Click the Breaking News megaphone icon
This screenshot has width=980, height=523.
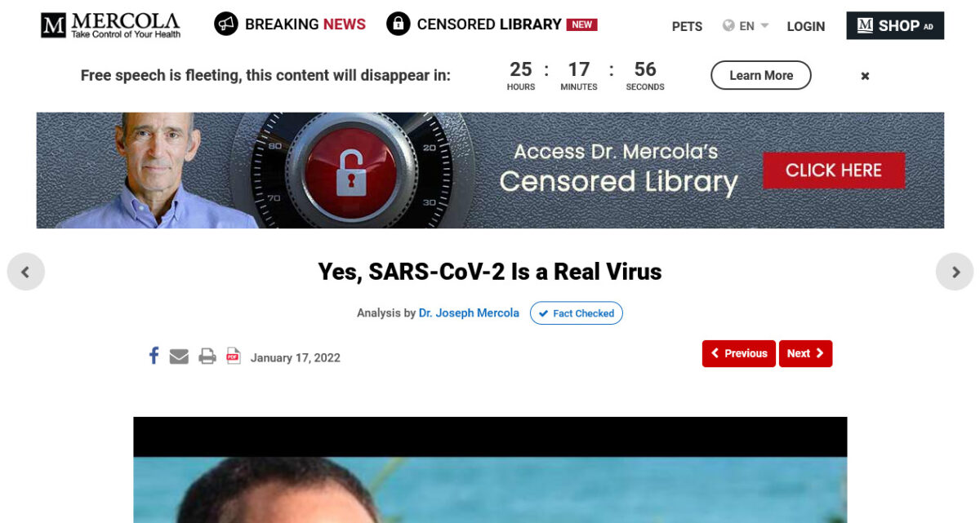(226, 24)
